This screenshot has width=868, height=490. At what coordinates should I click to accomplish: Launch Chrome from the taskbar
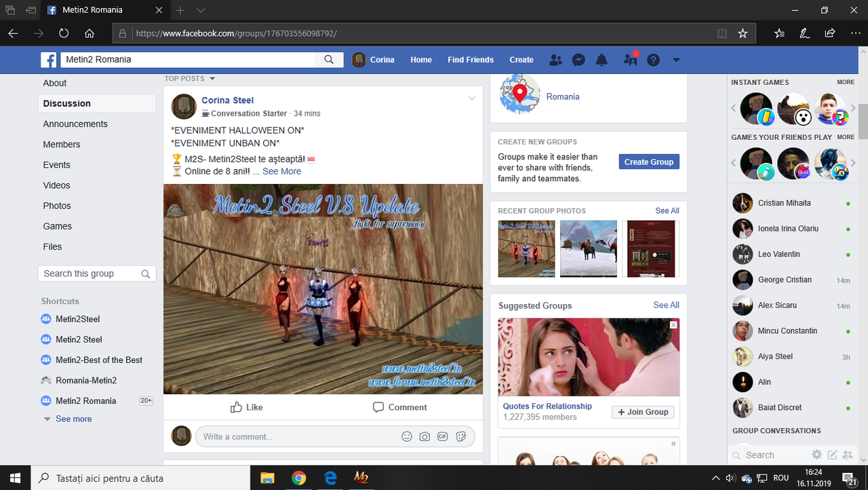(298, 478)
